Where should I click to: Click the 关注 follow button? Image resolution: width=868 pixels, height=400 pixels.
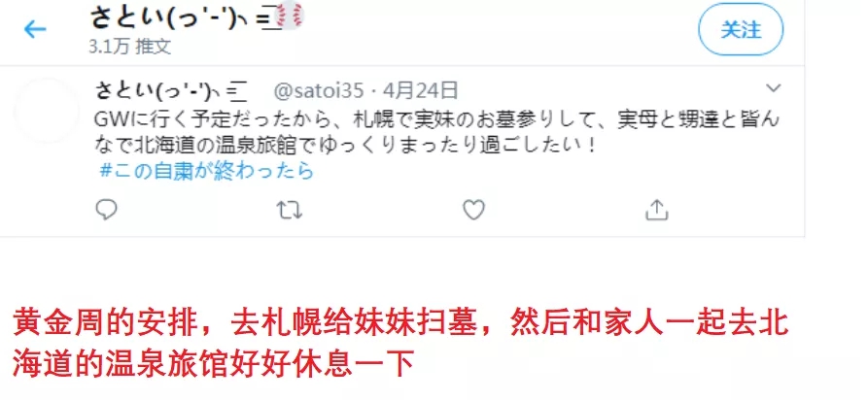pos(741,30)
